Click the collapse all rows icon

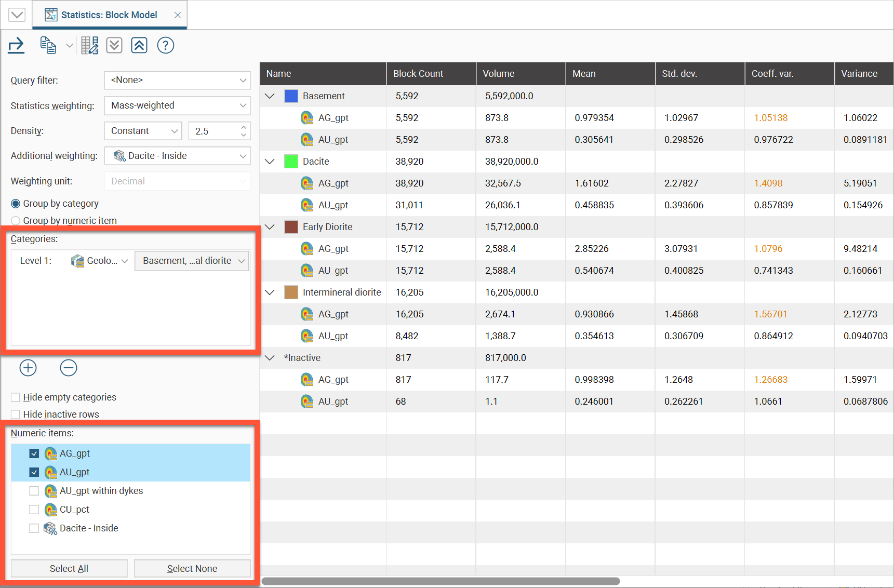click(x=139, y=46)
